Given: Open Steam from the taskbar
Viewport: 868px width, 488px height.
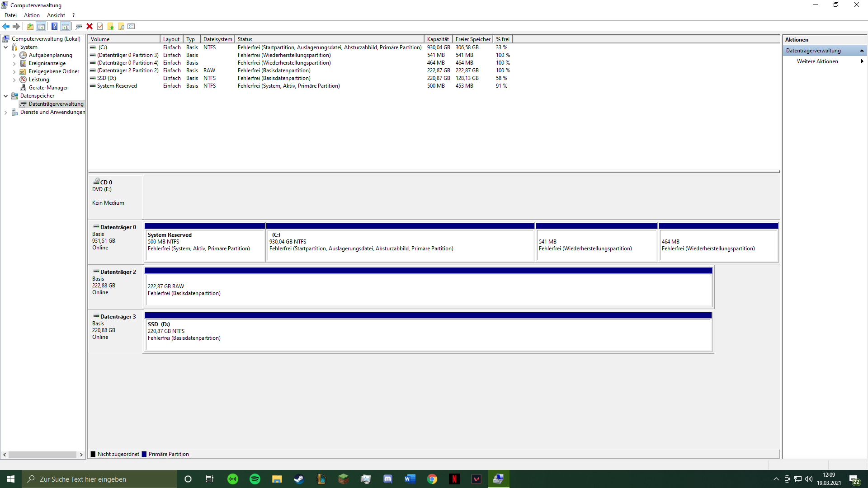Looking at the screenshot, I should (x=299, y=479).
